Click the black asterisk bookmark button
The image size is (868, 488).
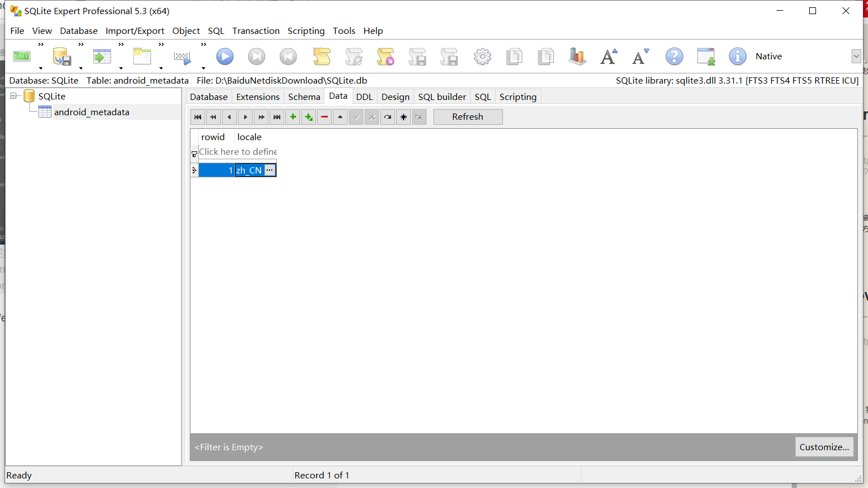pos(403,117)
